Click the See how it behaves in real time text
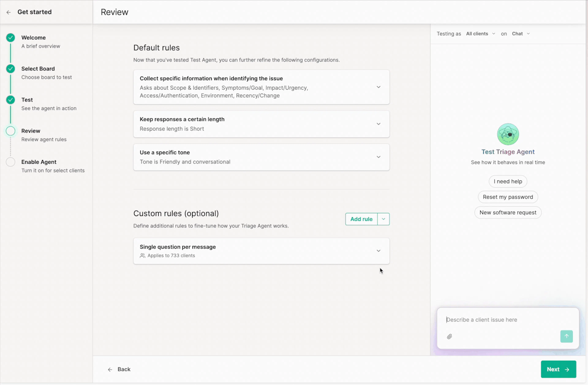Viewport: 588px width, 385px height. click(x=508, y=162)
